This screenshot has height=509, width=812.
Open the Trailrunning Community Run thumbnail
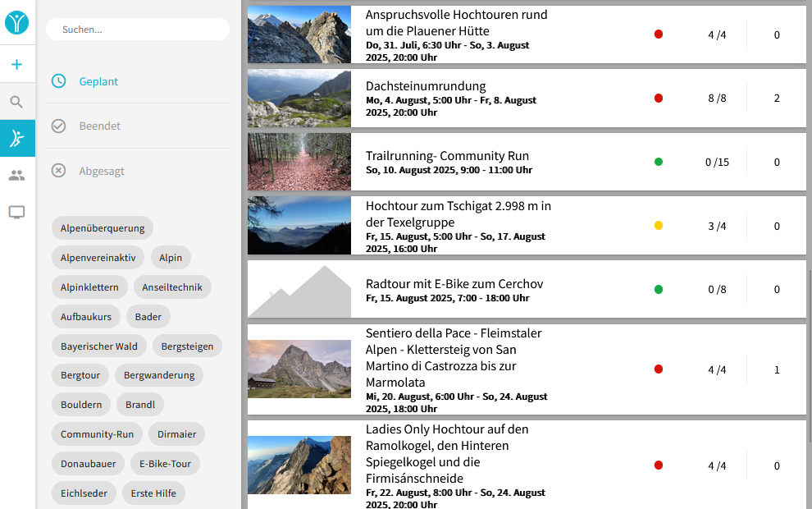click(299, 162)
